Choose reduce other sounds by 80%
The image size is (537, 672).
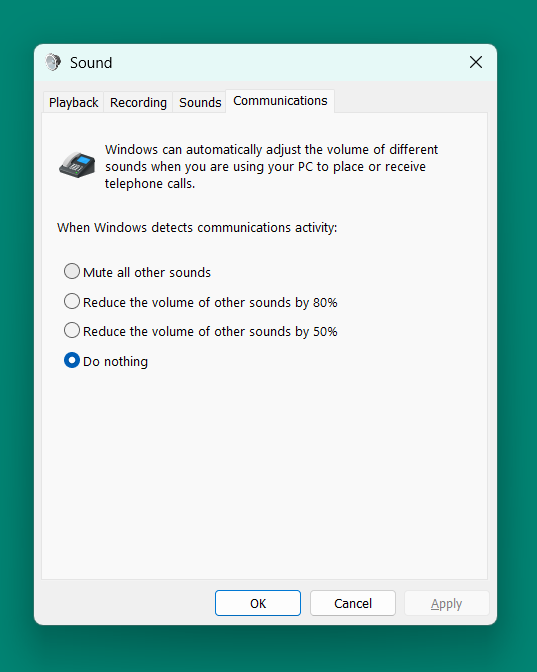pyautogui.click(x=201, y=302)
